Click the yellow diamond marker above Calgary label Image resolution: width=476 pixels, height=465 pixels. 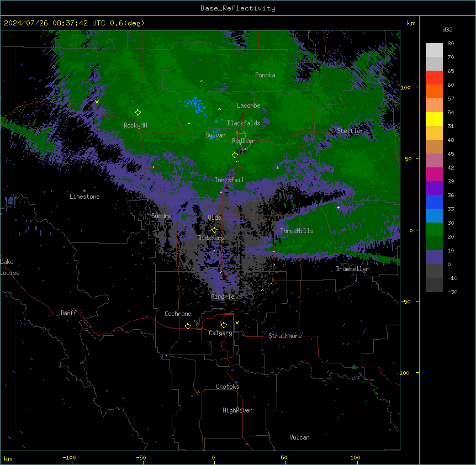pyautogui.click(x=224, y=325)
